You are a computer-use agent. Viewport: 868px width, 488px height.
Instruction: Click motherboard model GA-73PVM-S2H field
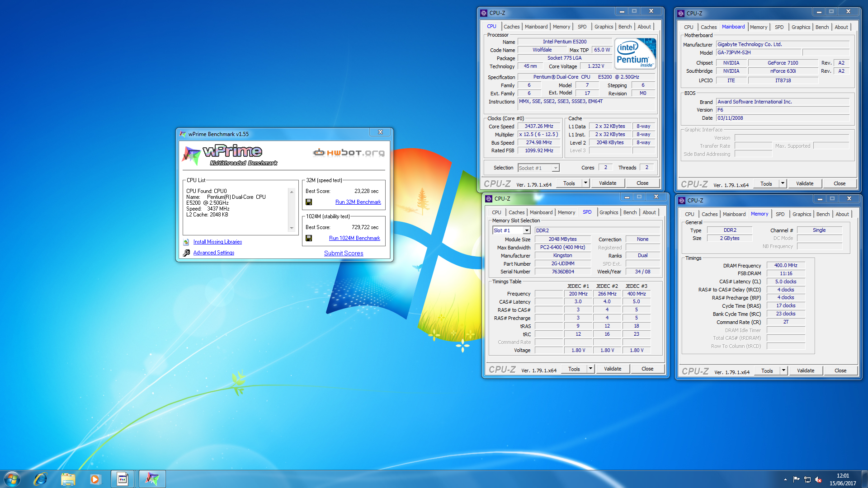(x=759, y=53)
